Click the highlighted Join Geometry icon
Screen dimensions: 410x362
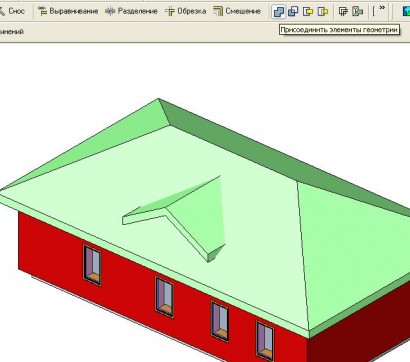[x=279, y=12]
